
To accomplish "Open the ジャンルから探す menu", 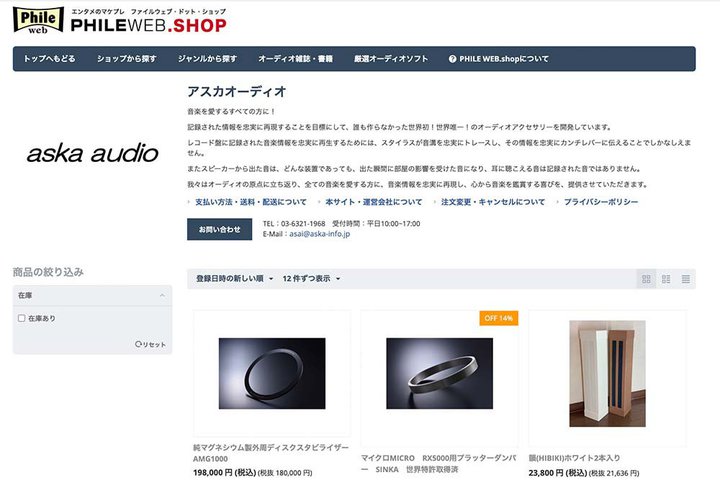I will tap(208, 59).
